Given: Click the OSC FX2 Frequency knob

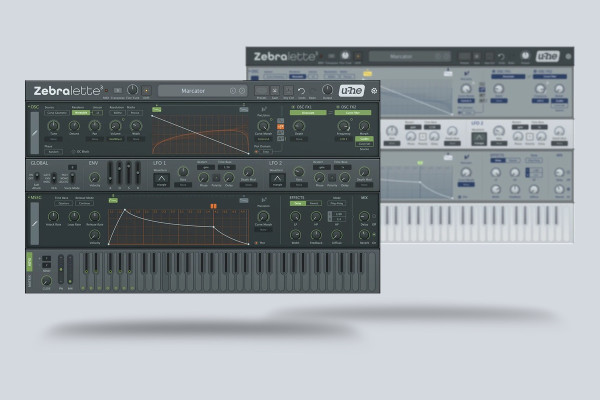Looking at the screenshot, I should pyautogui.click(x=343, y=126).
